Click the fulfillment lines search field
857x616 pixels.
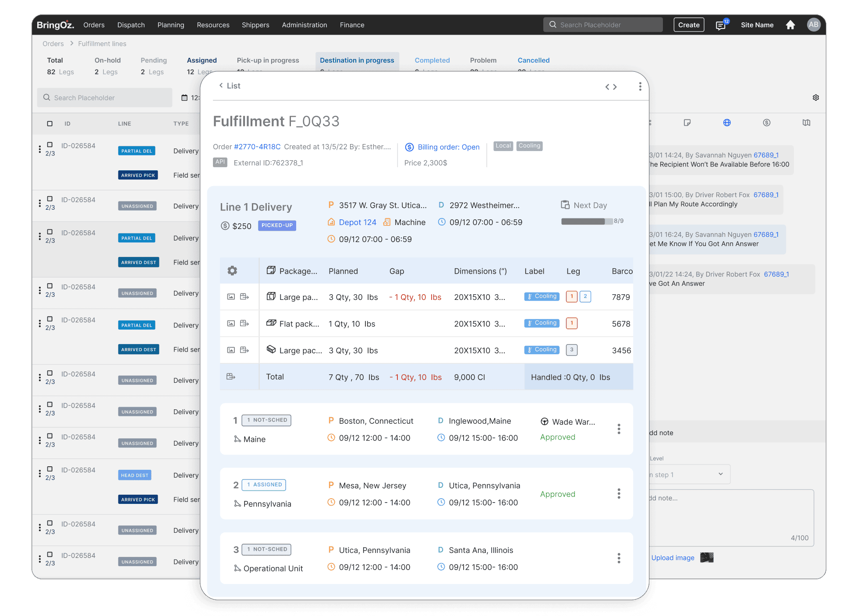click(x=105, y=98)
